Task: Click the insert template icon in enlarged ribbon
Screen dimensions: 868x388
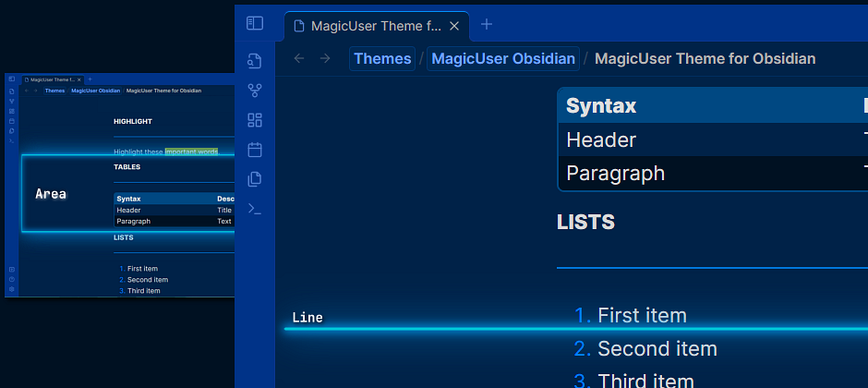Action: pos(255,179)
